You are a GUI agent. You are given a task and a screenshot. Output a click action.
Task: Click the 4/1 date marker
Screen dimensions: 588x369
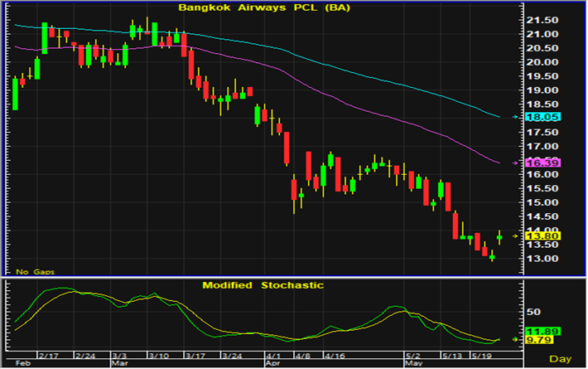273,356
